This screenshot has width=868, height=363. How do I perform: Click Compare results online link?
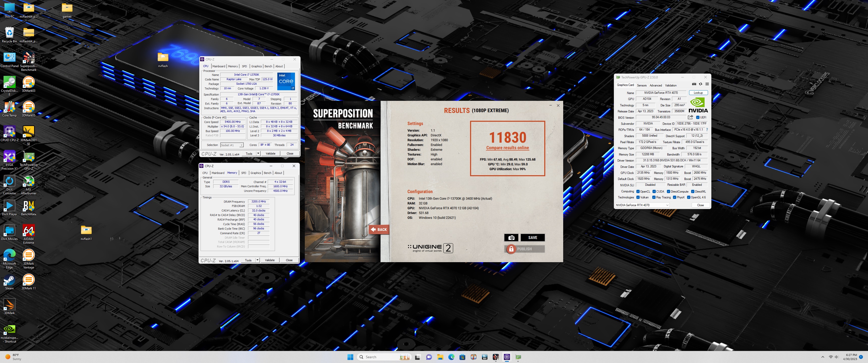coord(507,148)
